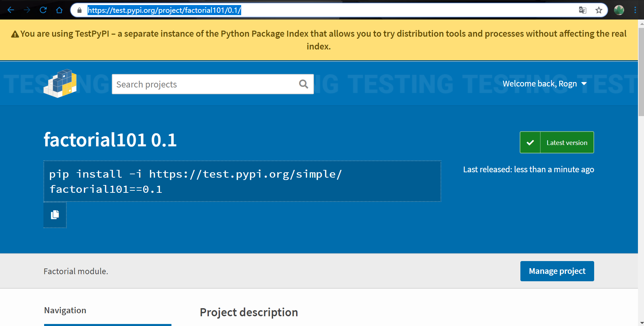
Task: Click the Navigation heading
Action: (x=65, y=310)
